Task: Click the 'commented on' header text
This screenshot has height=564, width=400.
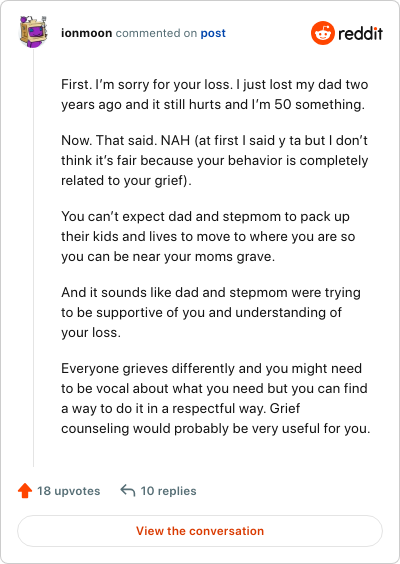Action: click(x=156, y=33)
